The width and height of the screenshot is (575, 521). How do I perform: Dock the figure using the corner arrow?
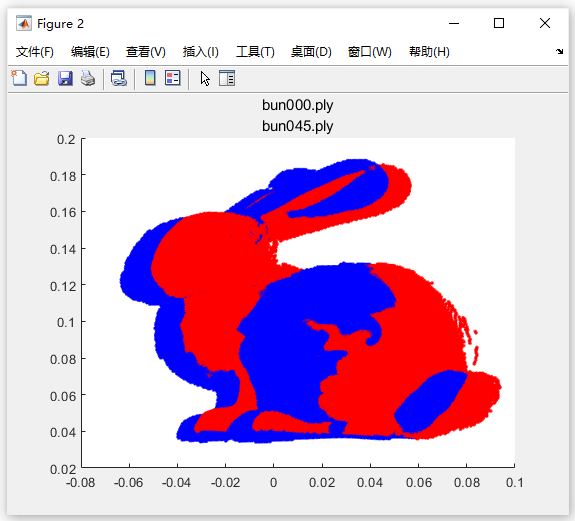tap(559, 51)
